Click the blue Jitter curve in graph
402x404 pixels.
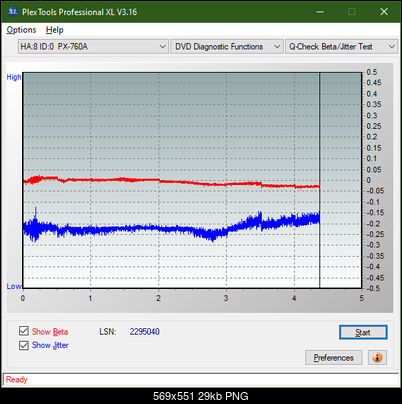click(173, 229)
